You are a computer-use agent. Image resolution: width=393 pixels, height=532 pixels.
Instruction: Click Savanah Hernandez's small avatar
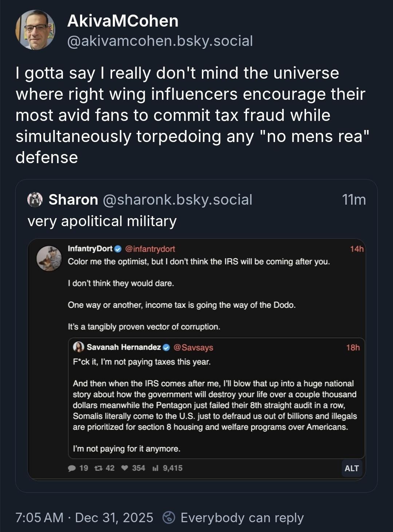(x=78, y=347)
